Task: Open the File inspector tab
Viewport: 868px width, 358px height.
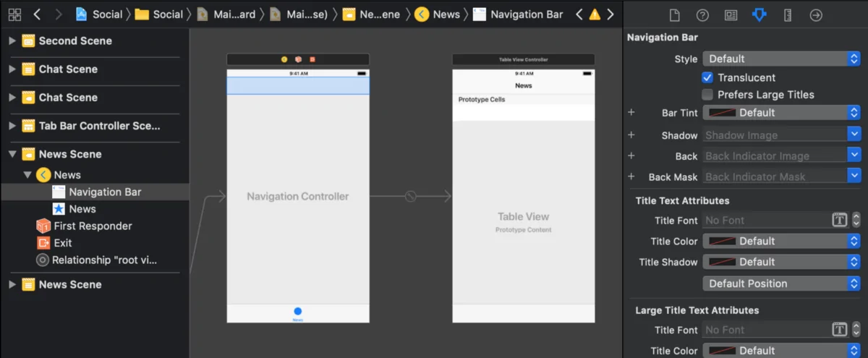Action: point(674,15)
